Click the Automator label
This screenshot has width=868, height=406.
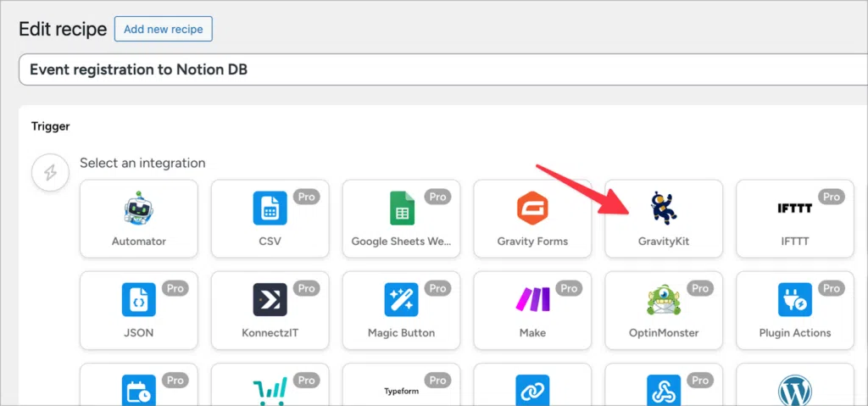(138, 242)
